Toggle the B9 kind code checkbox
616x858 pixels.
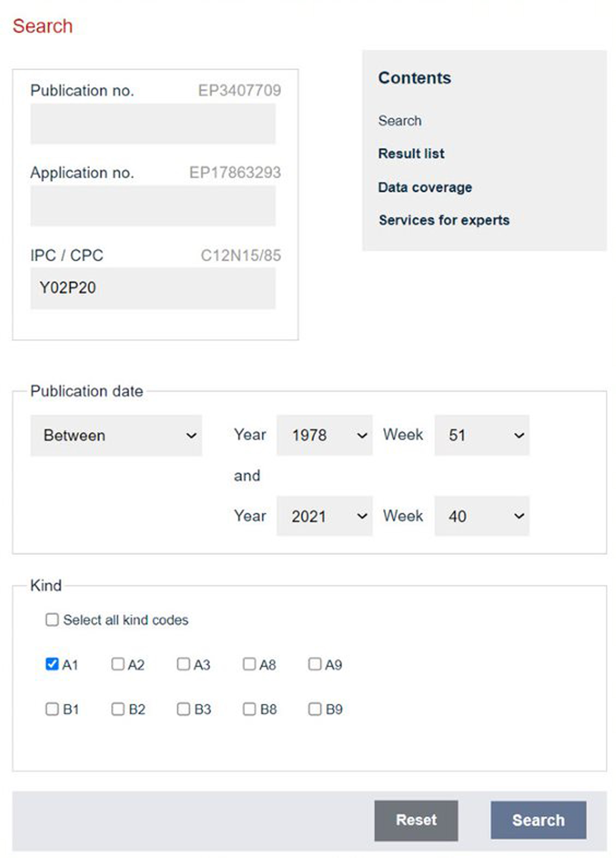pos(314,709)
